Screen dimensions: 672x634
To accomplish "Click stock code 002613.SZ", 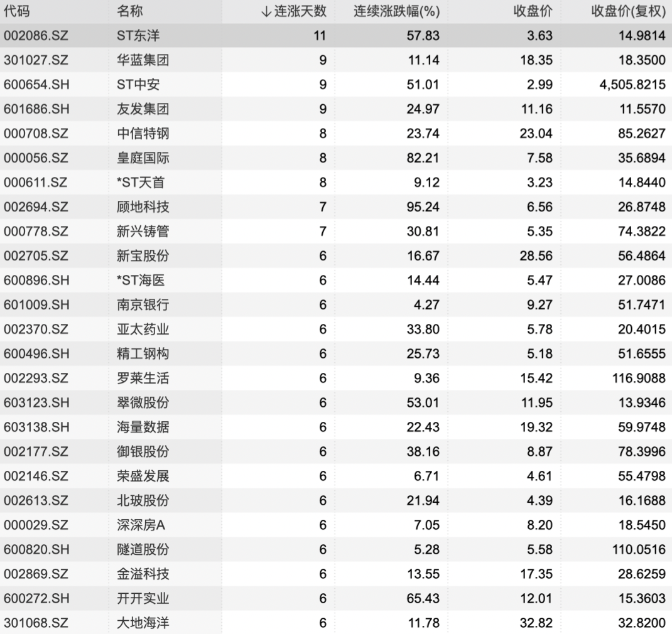I will (x=36, y=500).
